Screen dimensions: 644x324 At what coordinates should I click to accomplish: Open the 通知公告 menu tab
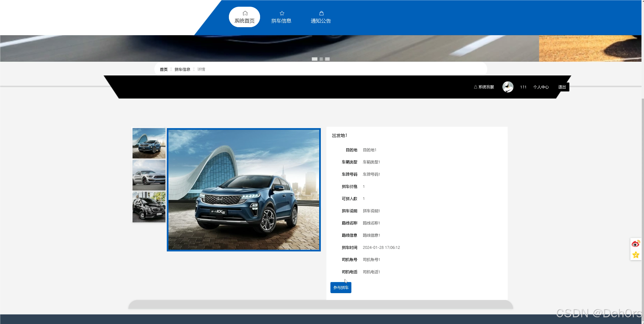click(x=321, y=17)
